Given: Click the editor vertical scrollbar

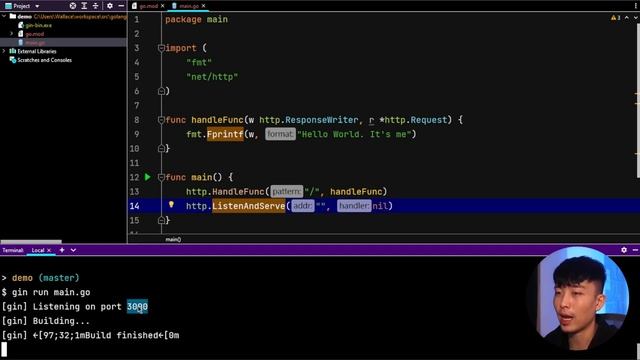Looking at the screenshot, I should (638, 100).
